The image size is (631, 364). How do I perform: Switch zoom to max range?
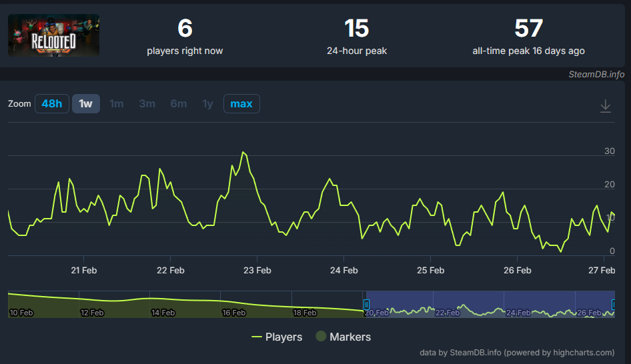click(x=241, y=104)
